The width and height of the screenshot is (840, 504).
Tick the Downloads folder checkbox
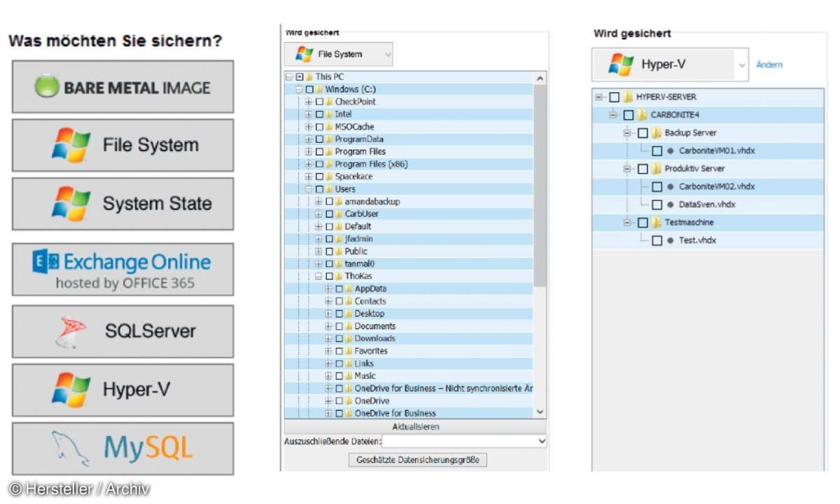(x=339, y=338)
